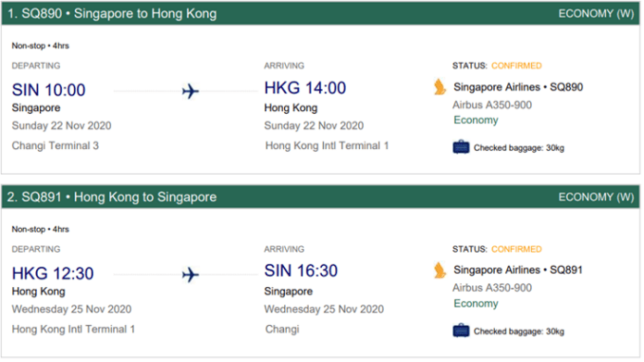Click the CONFIRMED status of flight SQ891
Viewport: 644px width, 362px height.
click(x=516, y=249)
